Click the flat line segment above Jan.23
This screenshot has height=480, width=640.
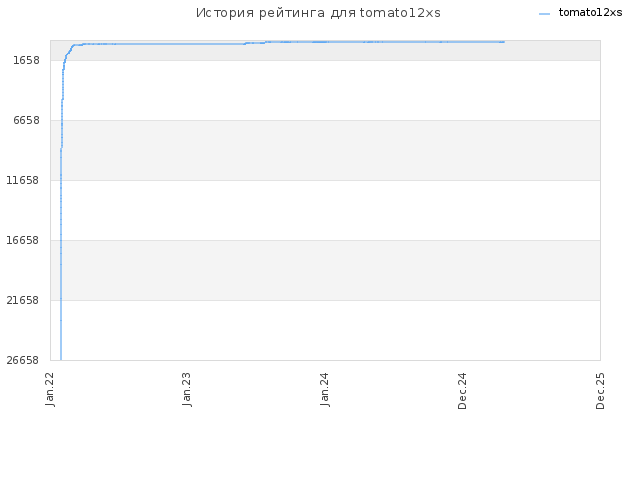point(187,44)
